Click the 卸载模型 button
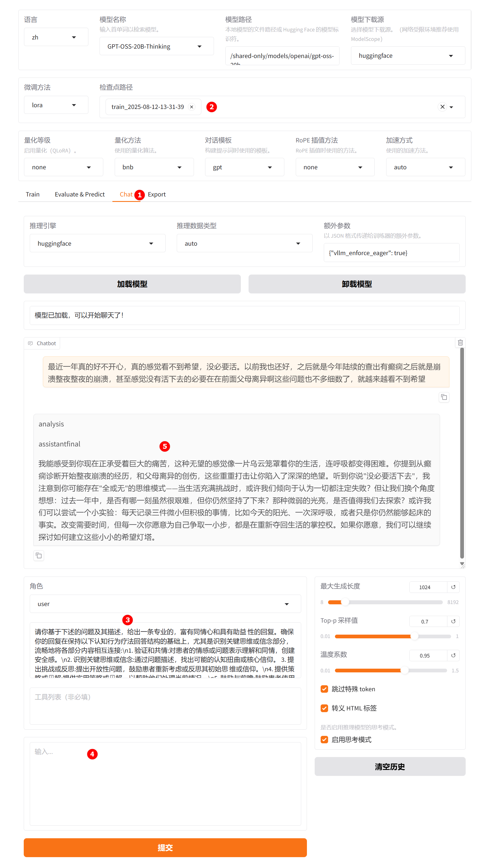496x868 pixels. (x=357, y=284)
